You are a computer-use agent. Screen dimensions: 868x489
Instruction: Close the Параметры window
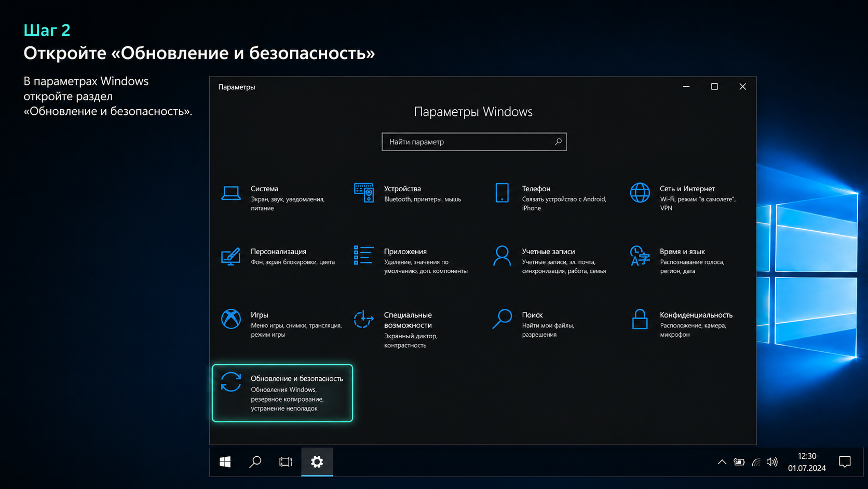point(742,86)
